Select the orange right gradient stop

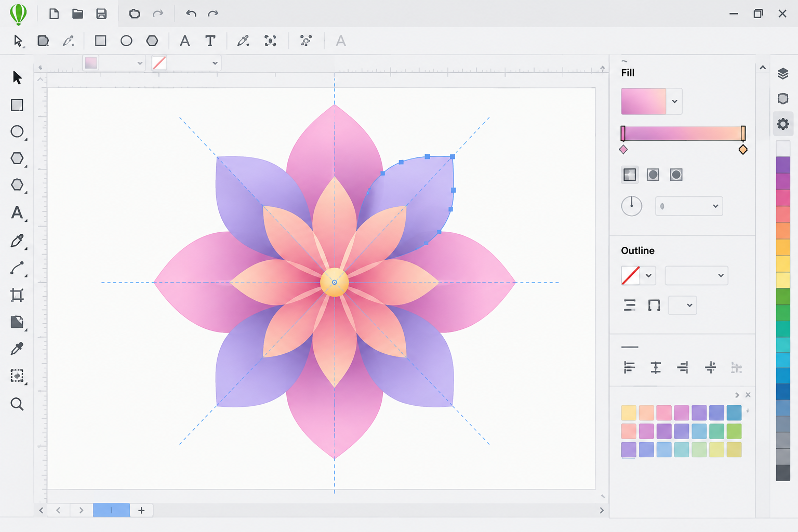(743, 150)
